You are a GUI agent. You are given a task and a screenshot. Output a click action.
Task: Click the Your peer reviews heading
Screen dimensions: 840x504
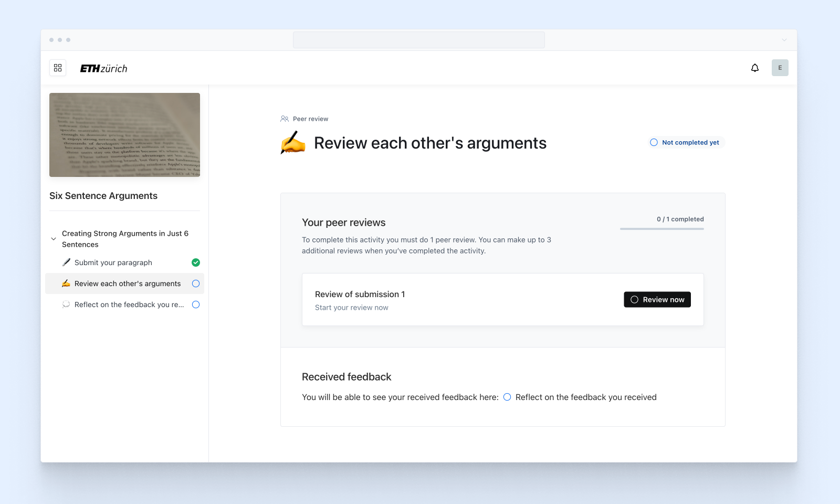344,223
